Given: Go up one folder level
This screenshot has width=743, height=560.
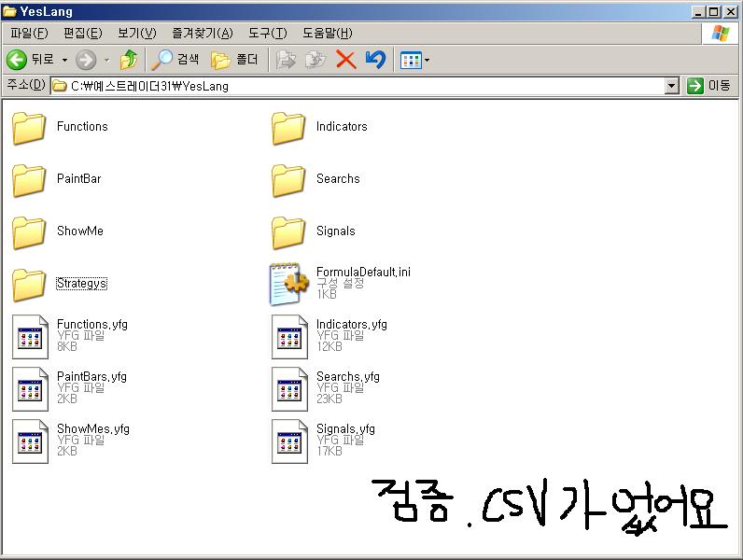Looking at the screenshot, I should tap(129, 60).
